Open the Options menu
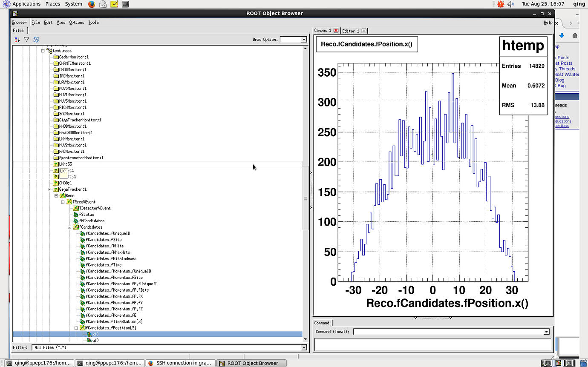Screen dimensions: 588x367 pos(77,23)
